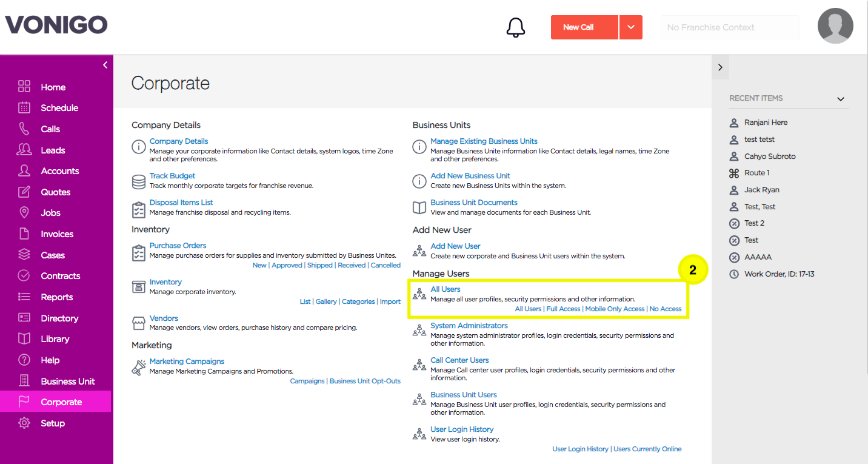Open the Leads icon in sidebar
The height and width of the screenshot is (464, 868).
coord(24,150)
